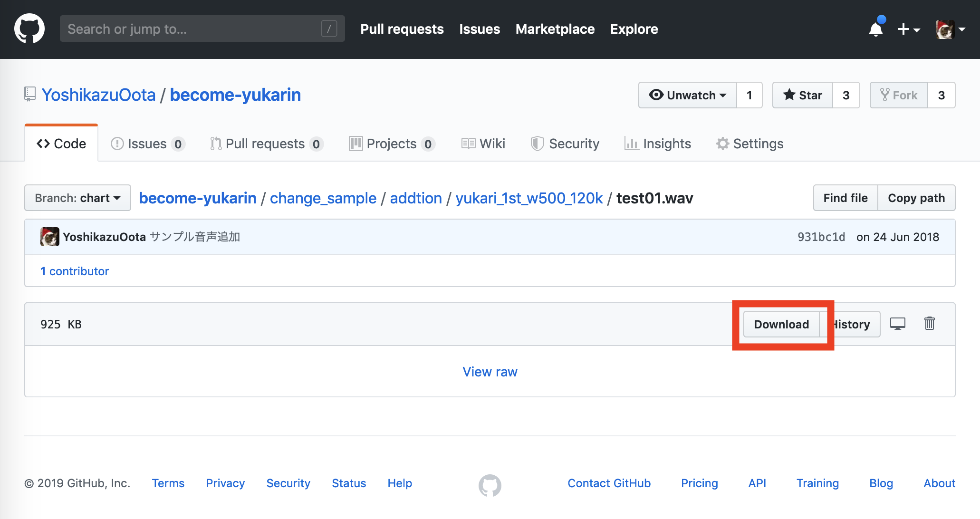980x519 pixels.
Task: Open the user avatar profile menu
Action: pyautogui.click(x=950, y=29)
